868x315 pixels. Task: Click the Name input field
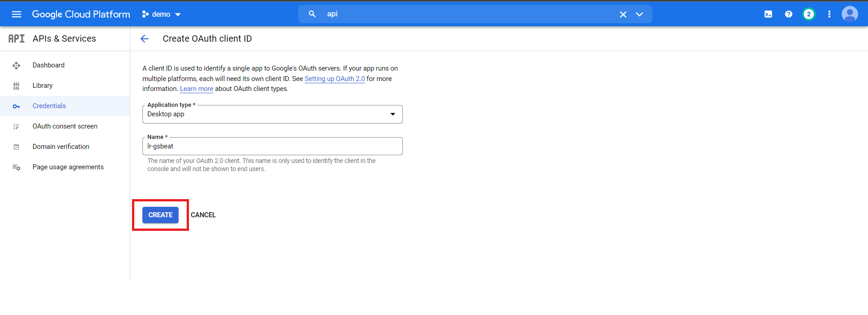272,146
